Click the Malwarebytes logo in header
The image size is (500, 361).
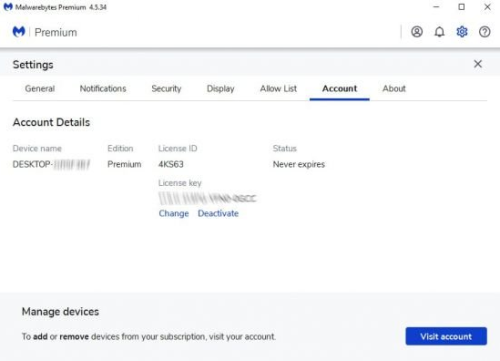point(19,32)
